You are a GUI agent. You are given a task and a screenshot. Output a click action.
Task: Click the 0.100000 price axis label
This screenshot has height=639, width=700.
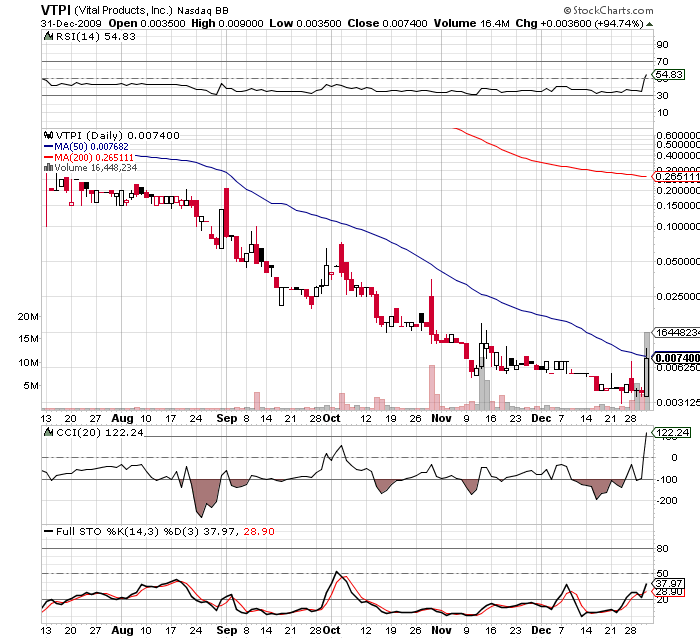click(x=678, y=226)
